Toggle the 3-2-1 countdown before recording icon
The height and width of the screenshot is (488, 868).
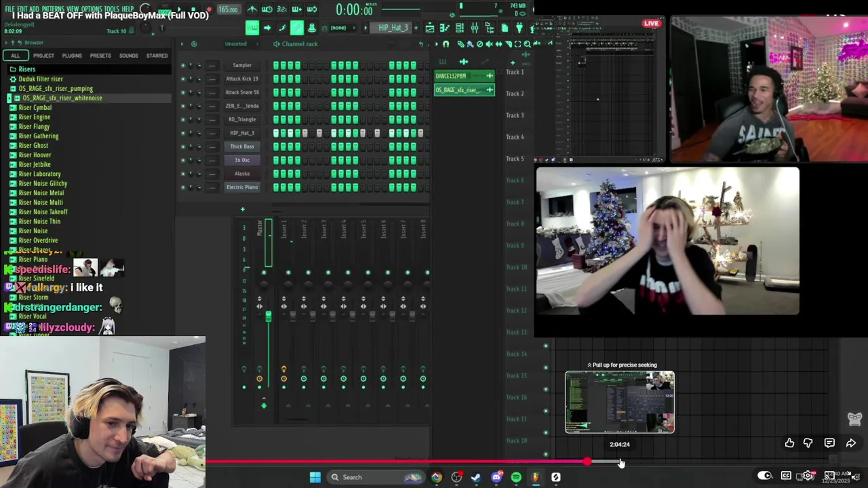281,9
